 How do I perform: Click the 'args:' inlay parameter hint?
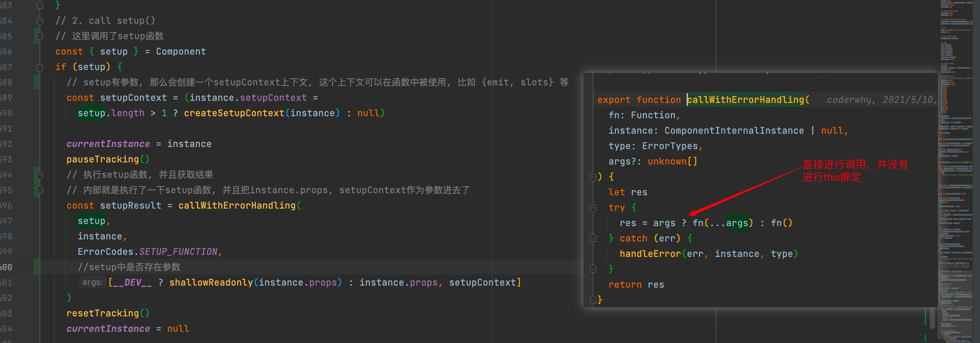[92, 282]
